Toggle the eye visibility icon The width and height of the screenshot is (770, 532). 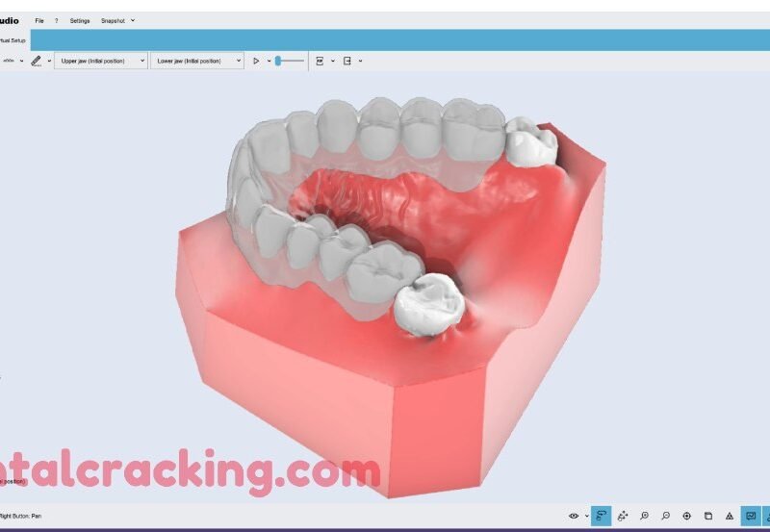pyautogui.click(x=573, y=516)
